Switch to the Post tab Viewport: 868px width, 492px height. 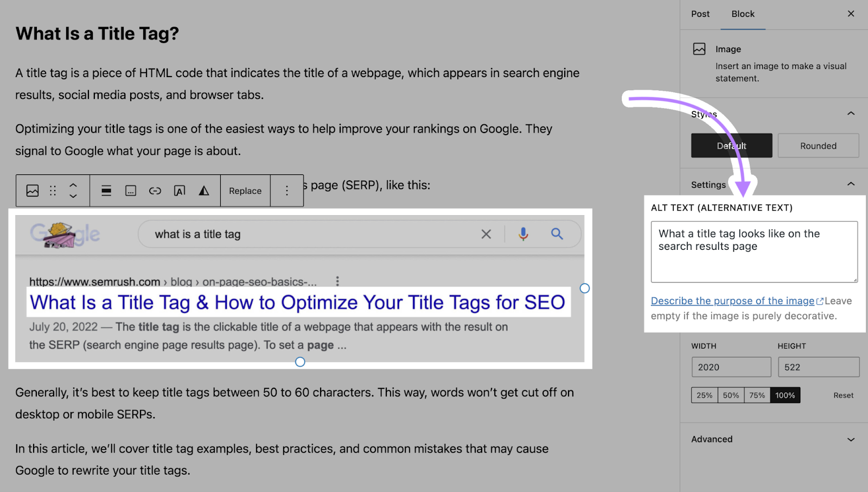click(700, 14)
